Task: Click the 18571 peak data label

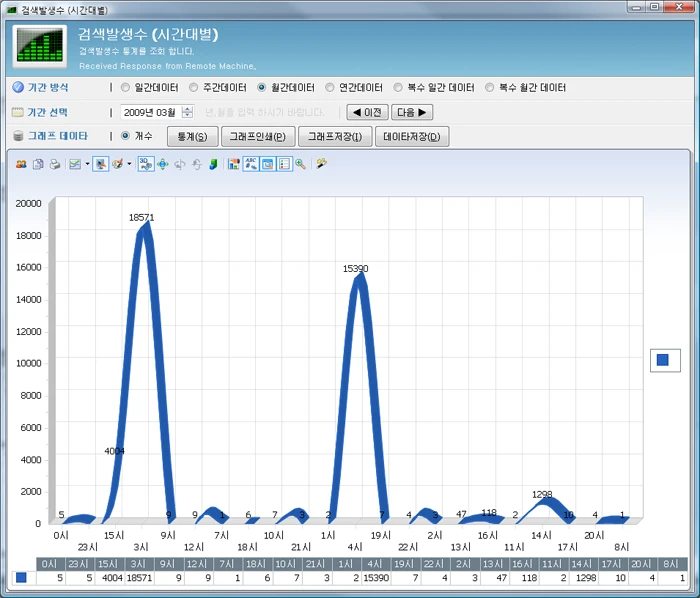Action: pos(142,217)
